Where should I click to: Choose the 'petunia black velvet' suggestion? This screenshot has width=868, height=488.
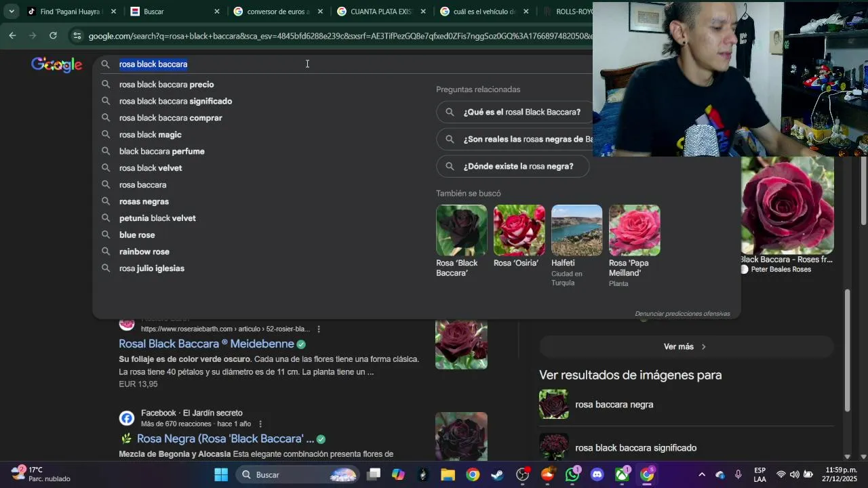click(157, 218)
